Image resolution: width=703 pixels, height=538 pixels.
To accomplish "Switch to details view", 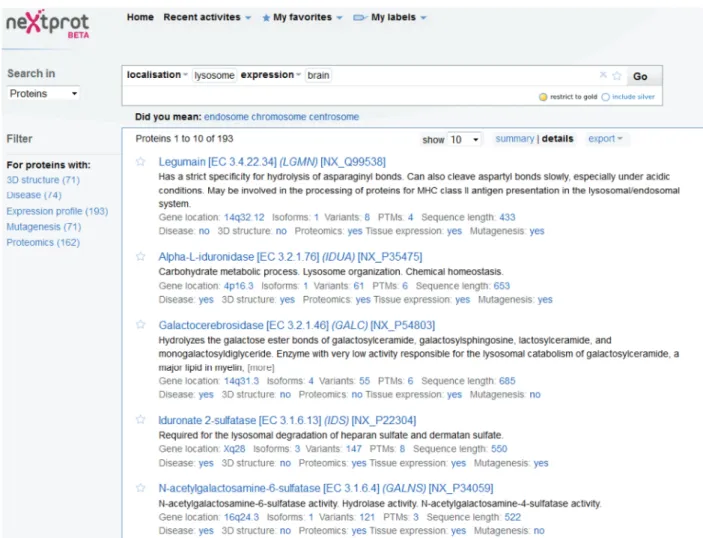I will pos(557,139).
